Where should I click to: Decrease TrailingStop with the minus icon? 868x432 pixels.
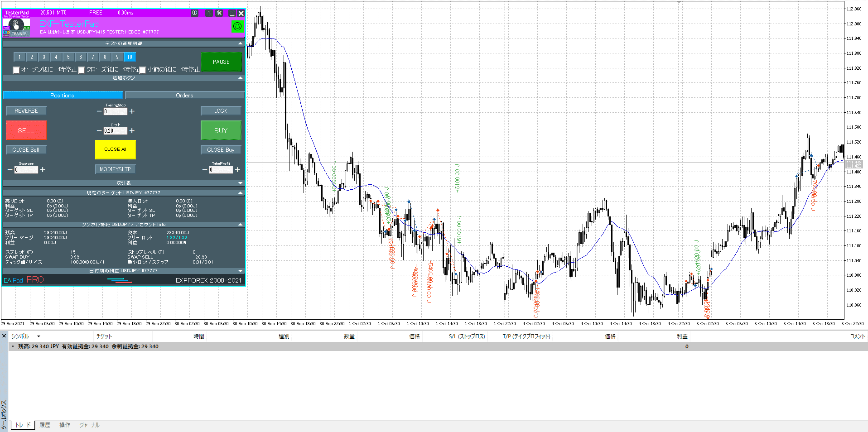[x=99, y=111]
